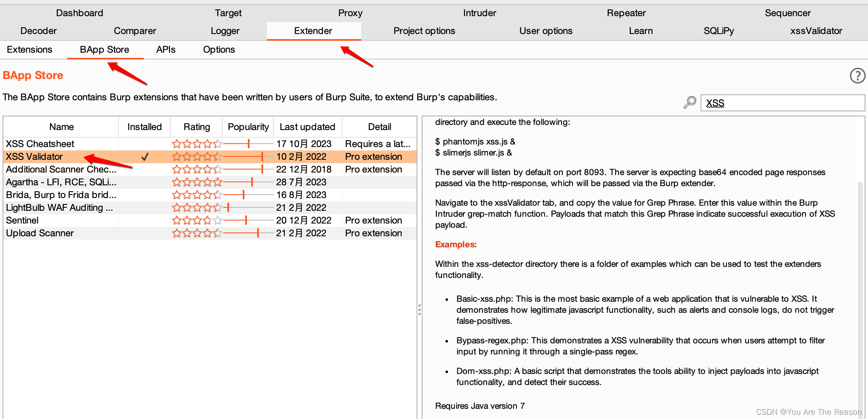Open the Sequencer tab

click(x=788, y=13)
